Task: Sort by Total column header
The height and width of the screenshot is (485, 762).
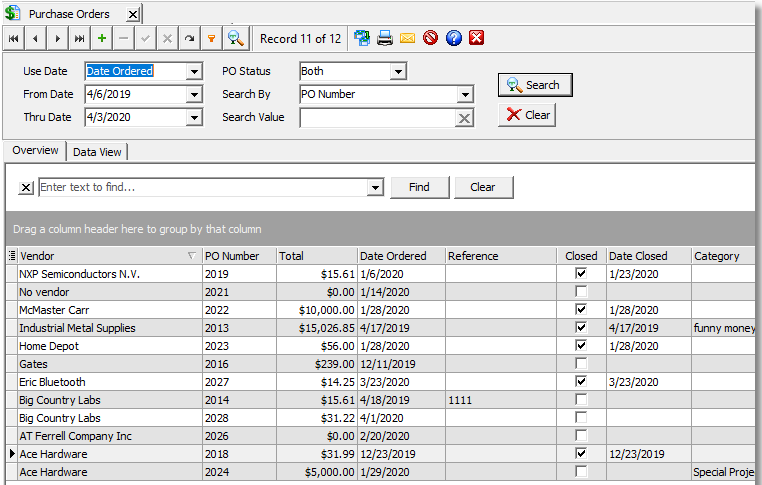Action: [x=316, y=256]
